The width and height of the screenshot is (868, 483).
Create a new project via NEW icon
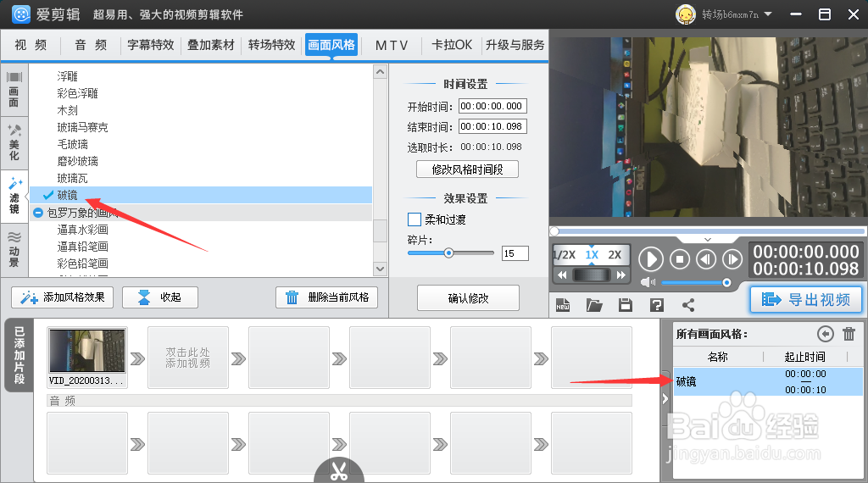[563, 305]
